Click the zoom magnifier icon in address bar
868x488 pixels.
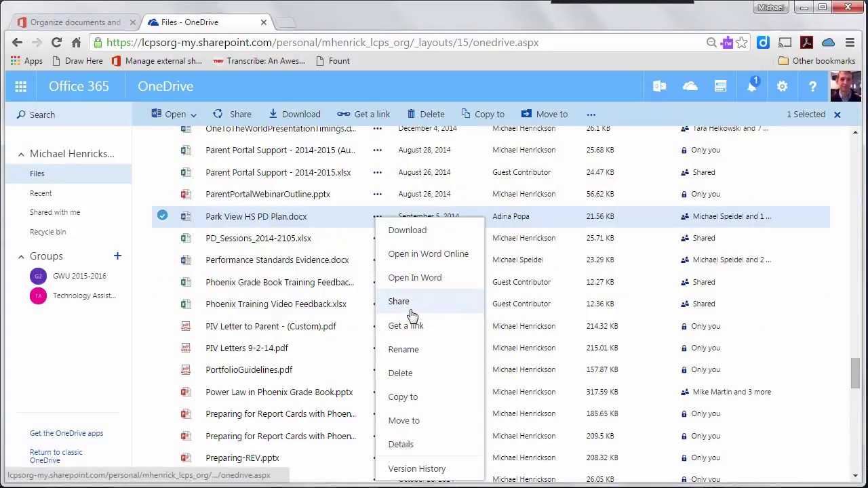point(711,43)
